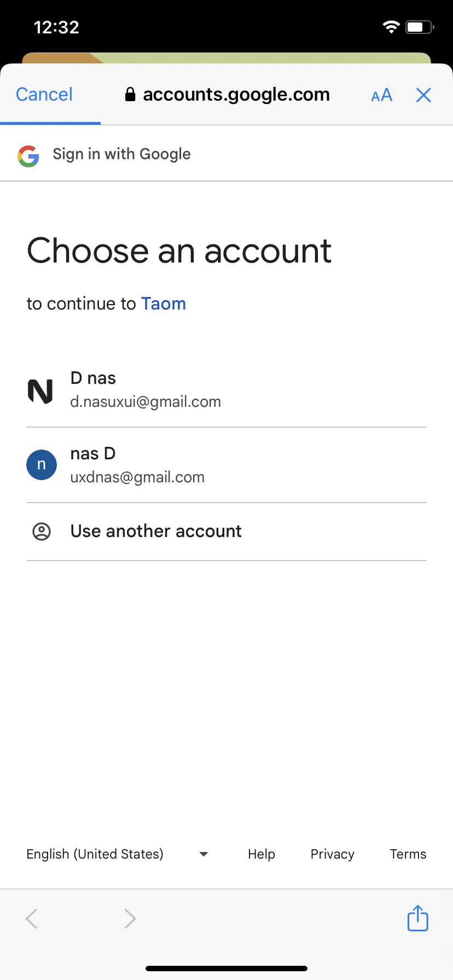This screenshot has width=453, height=980.
Task: Select the blue n avatar circle
Action: pyautogui.click(x=42, y=465)
